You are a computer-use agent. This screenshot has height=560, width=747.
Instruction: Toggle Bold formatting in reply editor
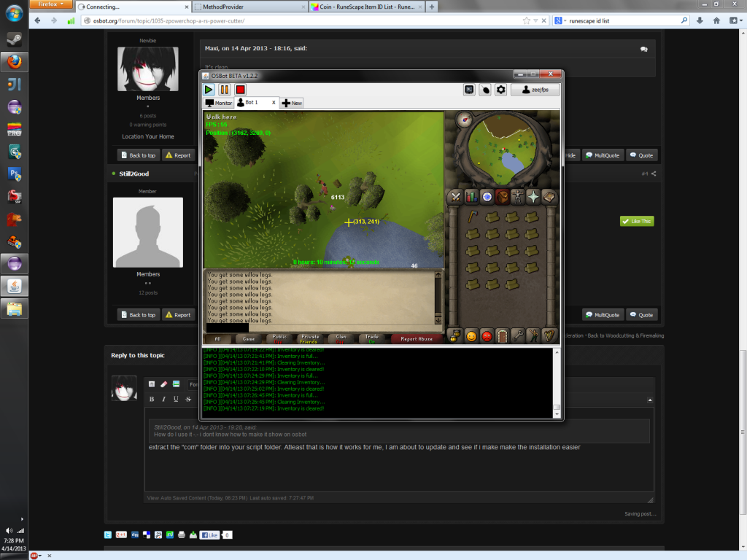tap(152, 399)
